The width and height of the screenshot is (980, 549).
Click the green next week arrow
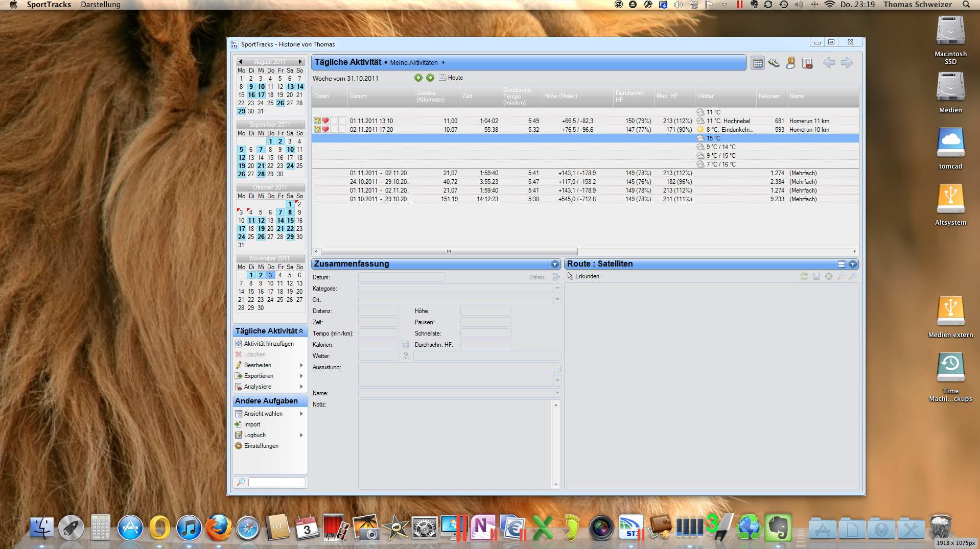[x=430, y=78]
